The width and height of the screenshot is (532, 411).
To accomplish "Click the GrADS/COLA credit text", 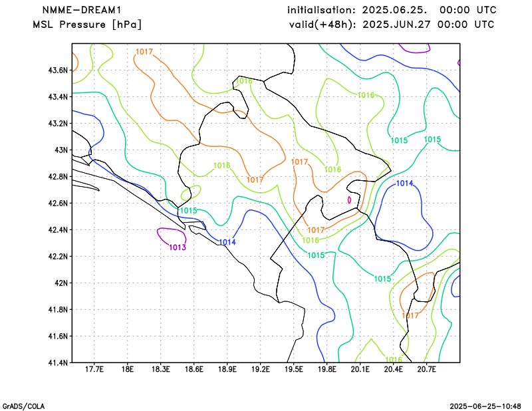I will 23,406.
